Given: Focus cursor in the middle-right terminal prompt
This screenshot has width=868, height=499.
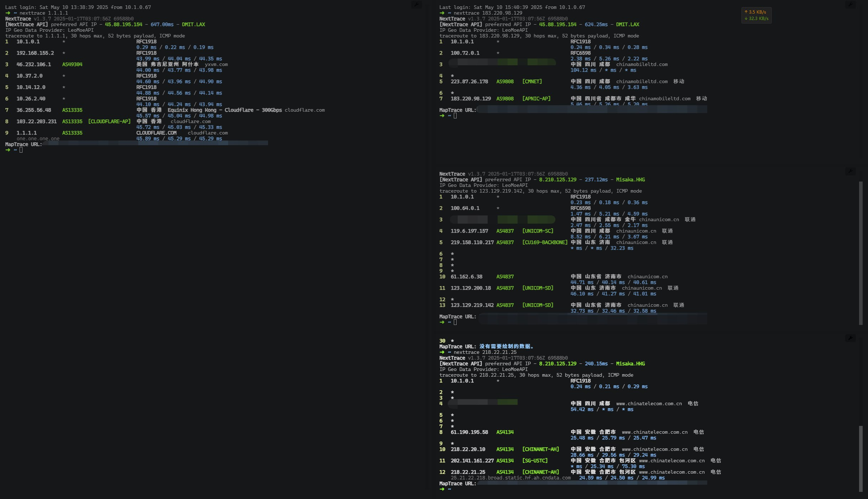Looking at the screenshot, I should (455, 322).
